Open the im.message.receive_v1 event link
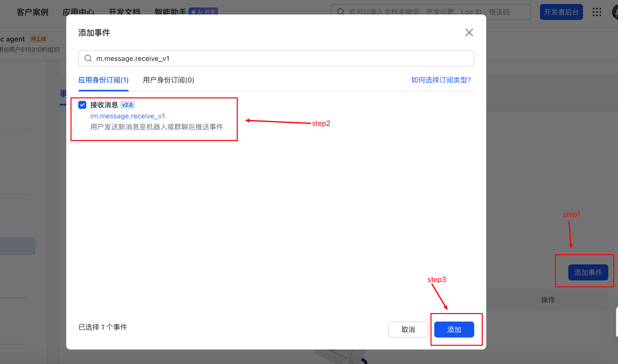This screenshot has width=618, height=364. (127, 116)
